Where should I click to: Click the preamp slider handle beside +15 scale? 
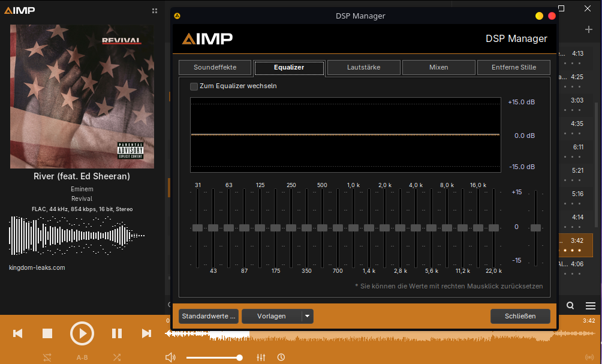535,228
